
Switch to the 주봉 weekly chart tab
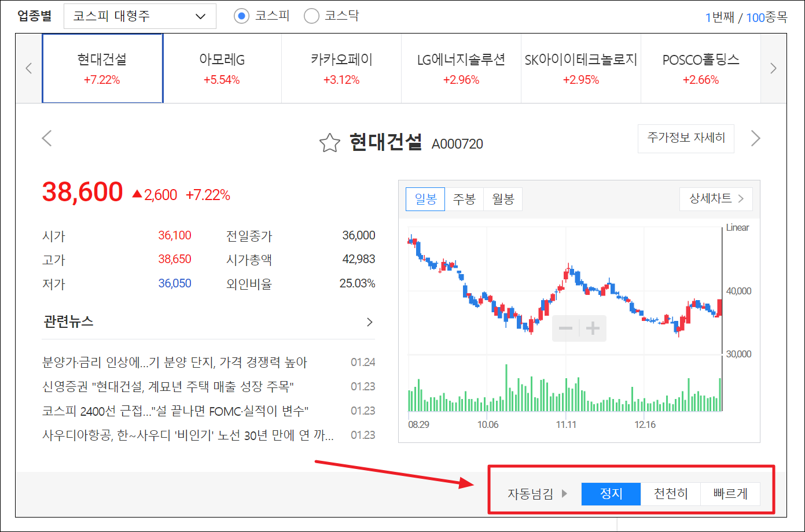coord(464,199)
